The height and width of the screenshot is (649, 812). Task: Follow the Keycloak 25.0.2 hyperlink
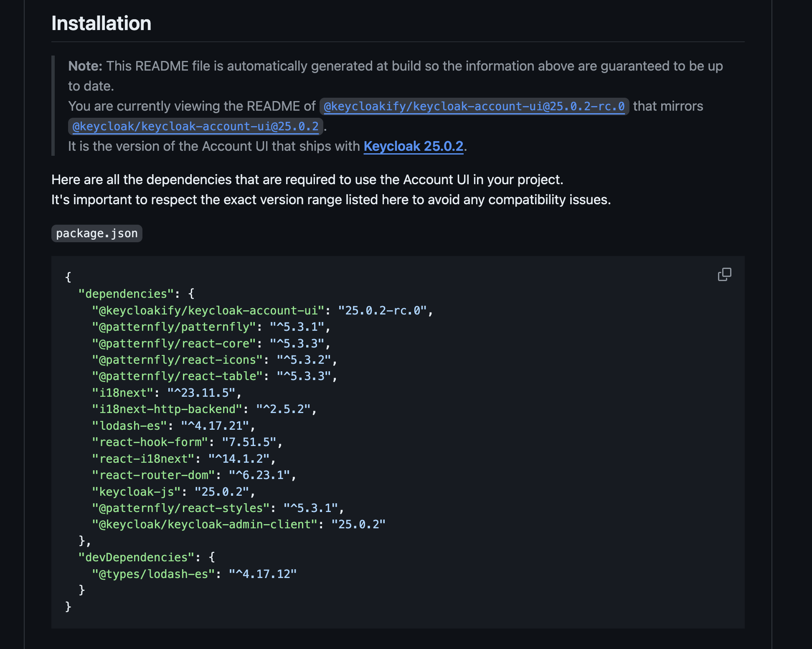pyautogui.click(x=413, y=146)
